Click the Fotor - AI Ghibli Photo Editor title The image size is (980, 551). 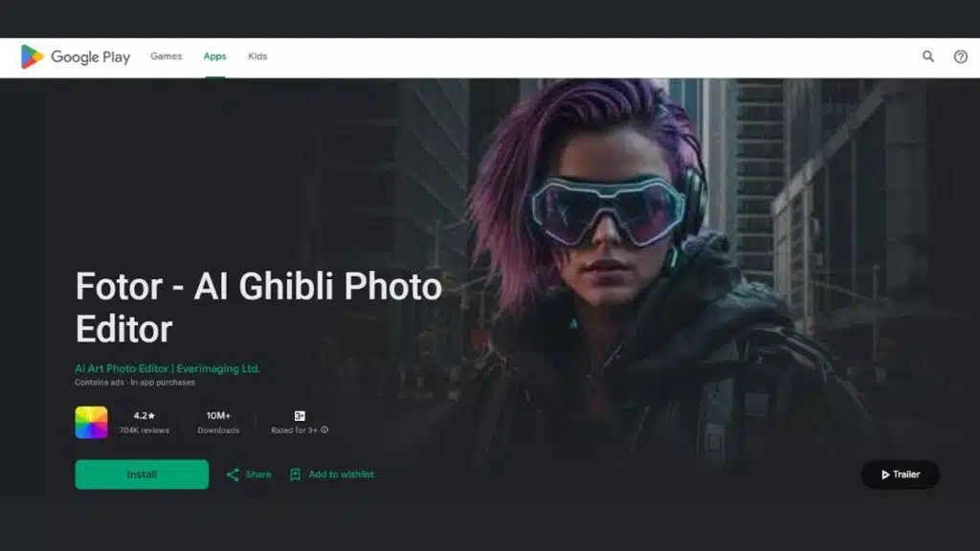tap(258, 307)
